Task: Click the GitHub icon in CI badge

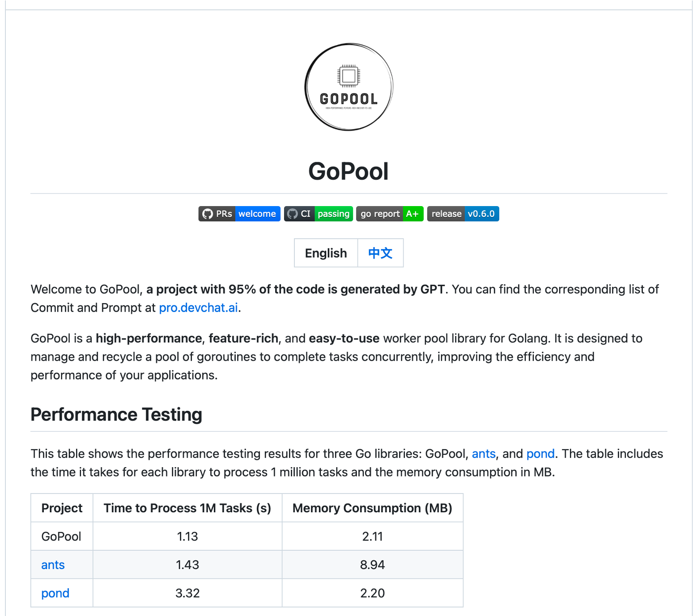Action: pyautogui.click(x=293, y=214)
